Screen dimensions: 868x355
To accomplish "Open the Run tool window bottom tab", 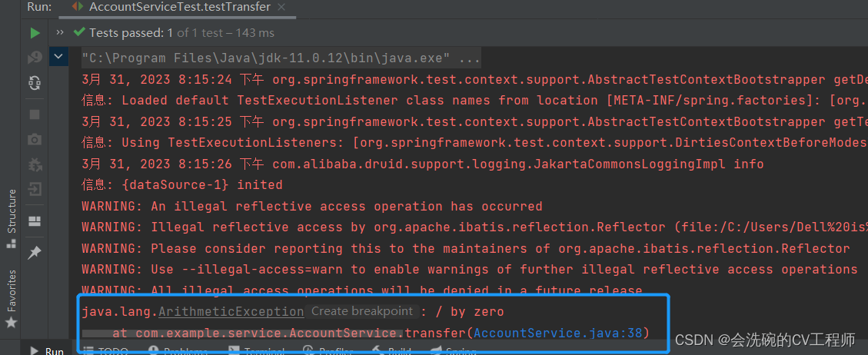I will pyautogui.click(x=47, y=350).
